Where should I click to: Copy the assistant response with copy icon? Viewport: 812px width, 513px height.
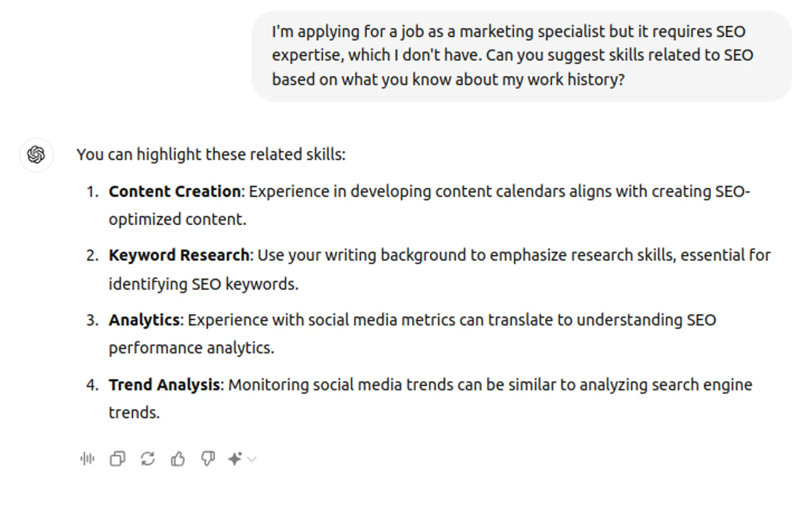(118, 459)
